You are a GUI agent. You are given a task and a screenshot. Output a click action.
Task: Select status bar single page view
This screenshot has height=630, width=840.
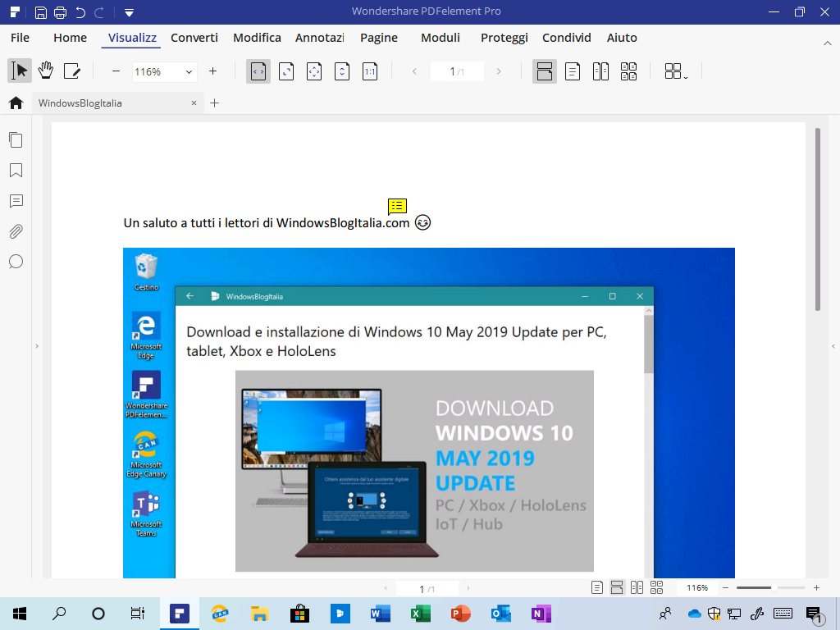597,587
